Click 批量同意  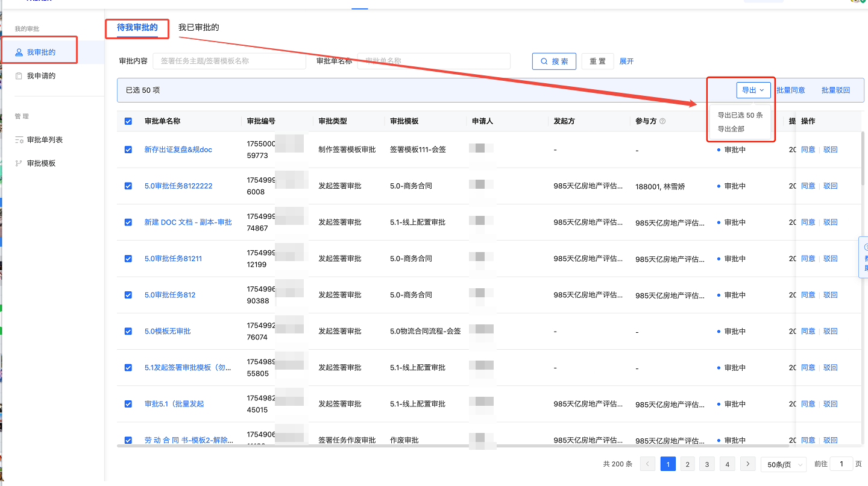tap(790, 90)
